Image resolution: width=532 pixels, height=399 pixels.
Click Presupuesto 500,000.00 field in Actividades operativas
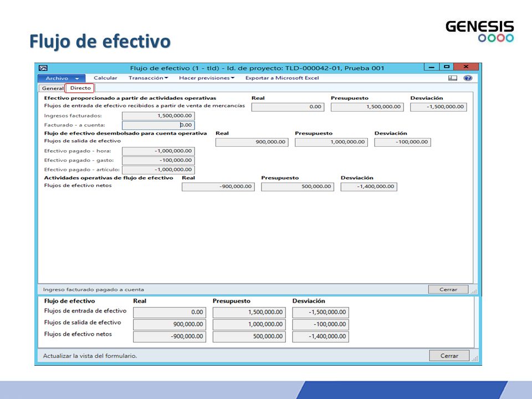pyautogui.click(x=298, y=187)
